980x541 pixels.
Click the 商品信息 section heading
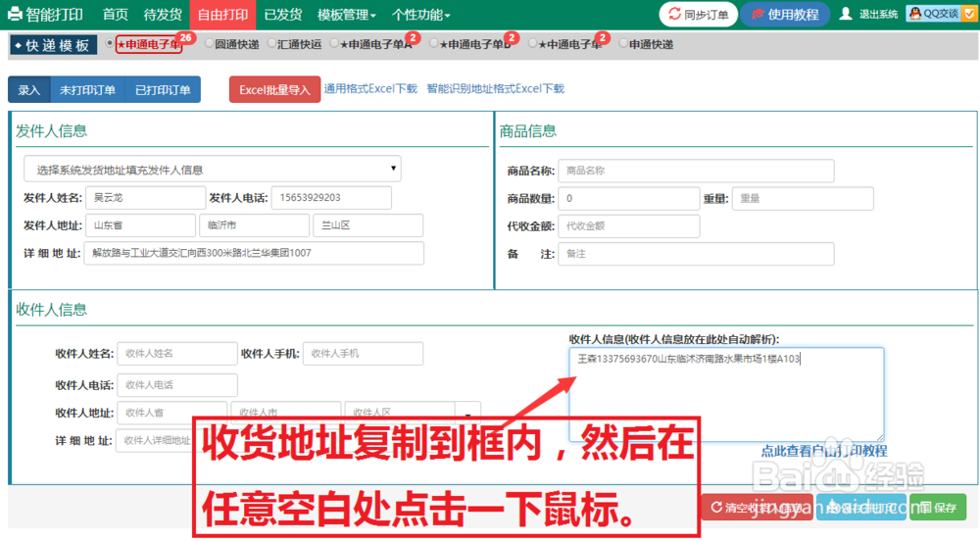(x=527, y=131)
